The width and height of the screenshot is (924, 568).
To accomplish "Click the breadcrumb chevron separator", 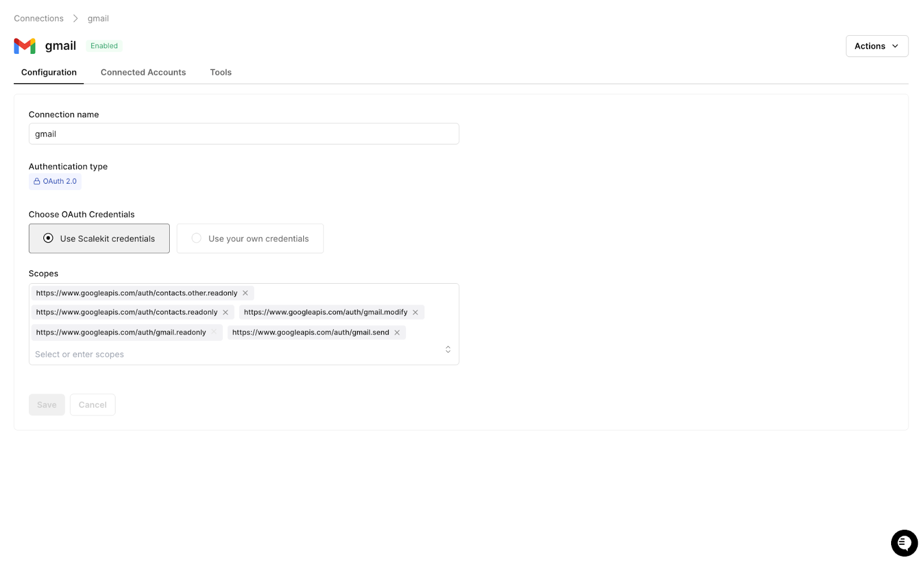I will point(76,18).
